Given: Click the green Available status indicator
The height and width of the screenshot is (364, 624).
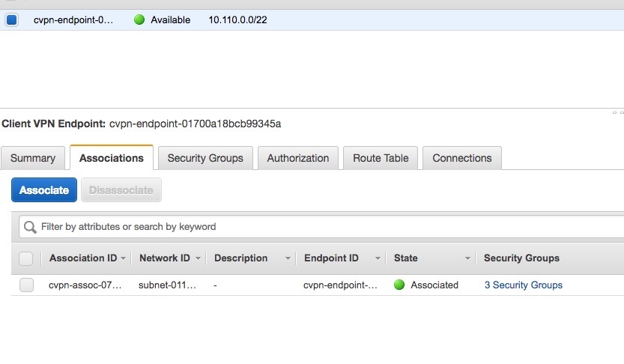Looking at the screenshot, I should pos(139,19).
